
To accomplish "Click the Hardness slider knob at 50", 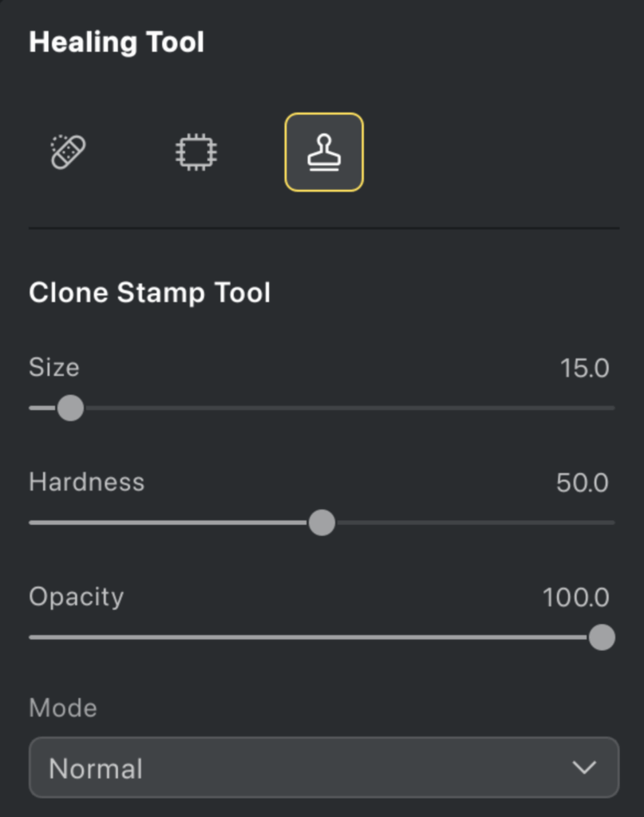I will click(x=322, y=523).
